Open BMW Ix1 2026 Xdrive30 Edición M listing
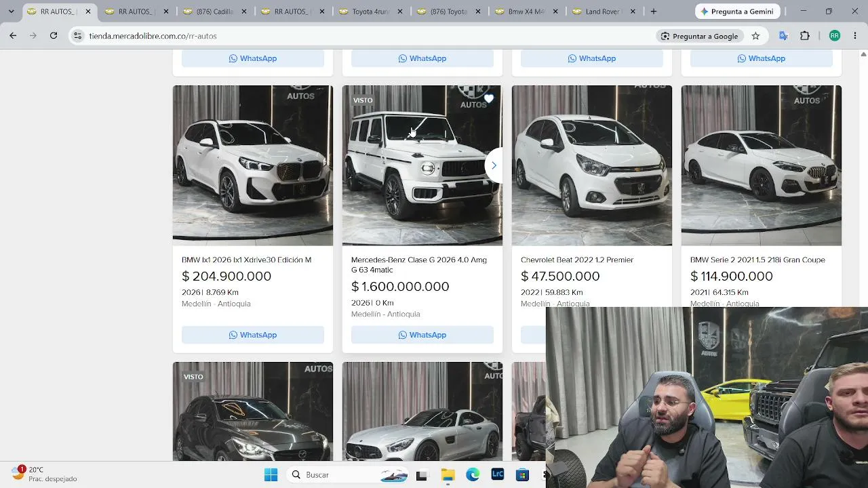This screenshot has width=868, height=488. 247,260
